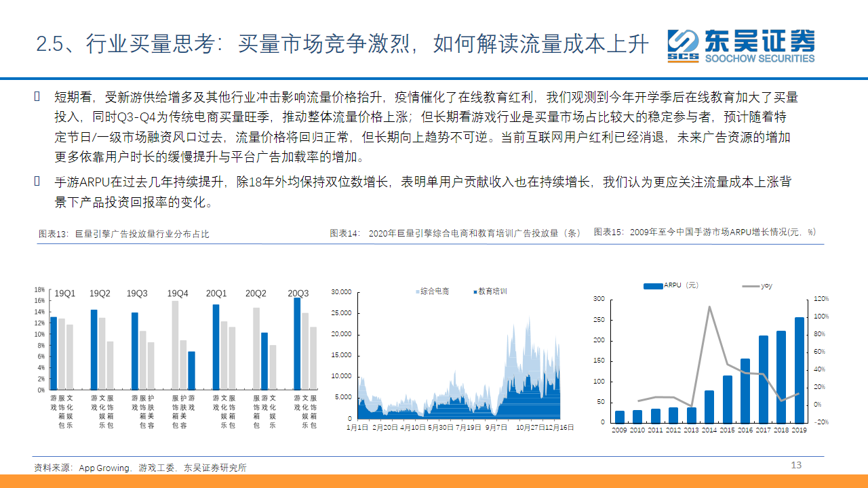Click the 综合电商 legend color swatch
Viewport: 868px width, 488px height.
click(418, 291)
